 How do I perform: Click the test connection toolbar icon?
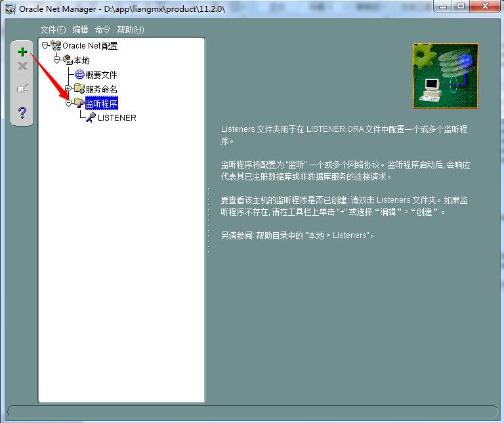[22, 89]
